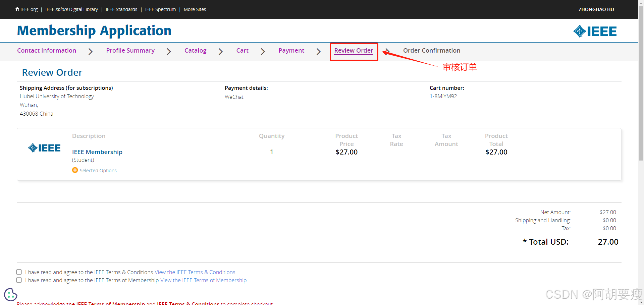Click the Net Amount $27.00 value
This screenshot has width=644, height=305.
coord(608,212)
